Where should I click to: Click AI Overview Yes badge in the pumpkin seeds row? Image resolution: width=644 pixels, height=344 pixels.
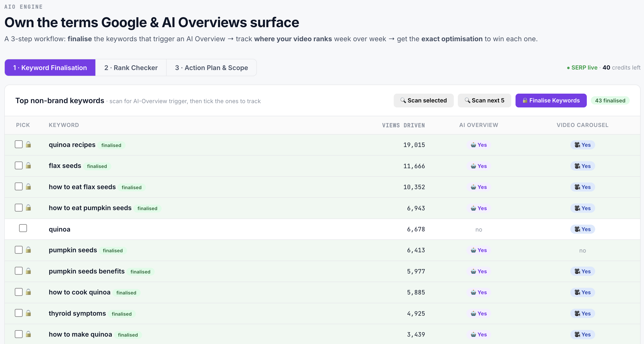click(x=479, y=250)
